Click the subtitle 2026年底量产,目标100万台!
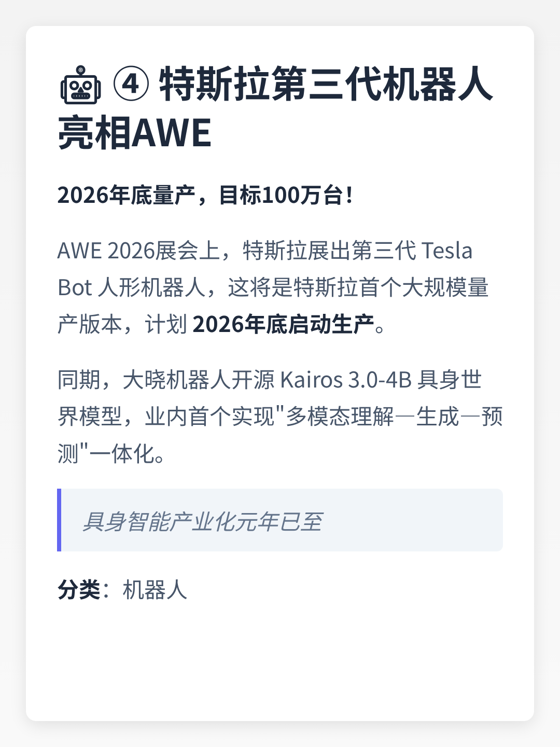Screen dimensions: 560x747 pos(205,196)
